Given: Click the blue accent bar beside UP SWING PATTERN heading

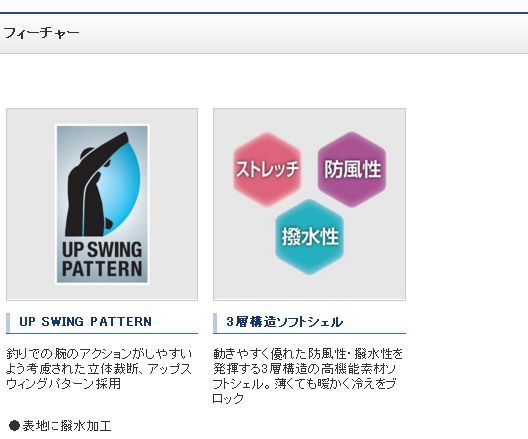Looking at the screenshot, I should pos(8,323).
